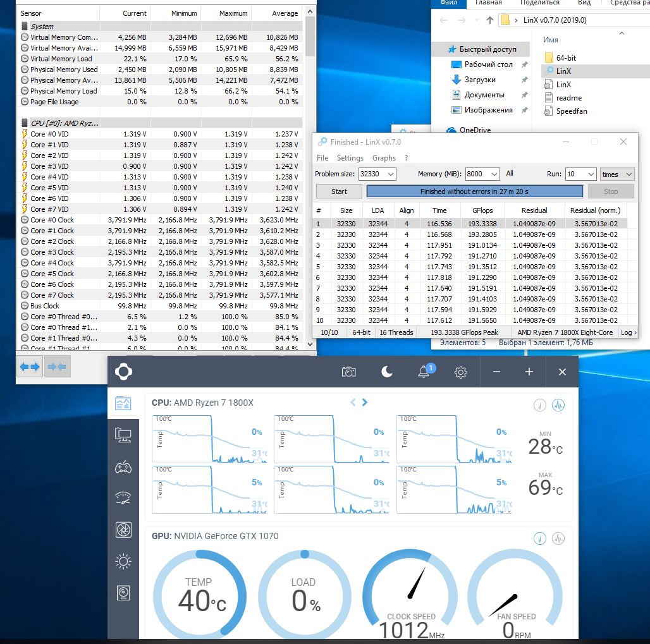Image resolution: width=650 pixels, height=644 pixels.
Task: Open Explorer recent locations dropdown arrow
Action: click(477, 20)
